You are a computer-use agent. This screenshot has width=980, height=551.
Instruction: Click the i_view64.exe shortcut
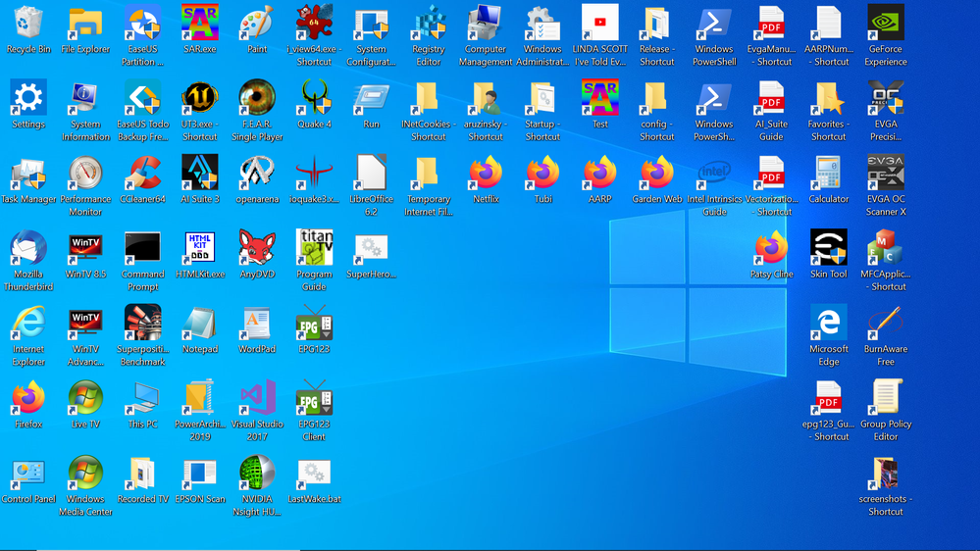coord(314,23)
